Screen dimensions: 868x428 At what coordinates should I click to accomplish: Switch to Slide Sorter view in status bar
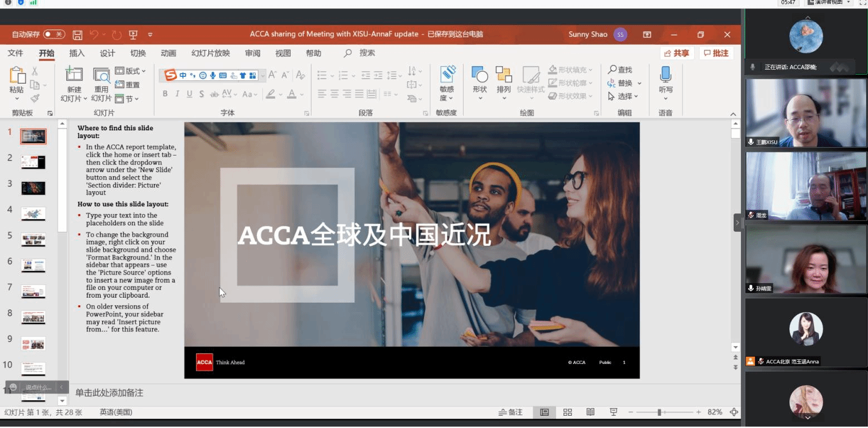click(568, 412)
